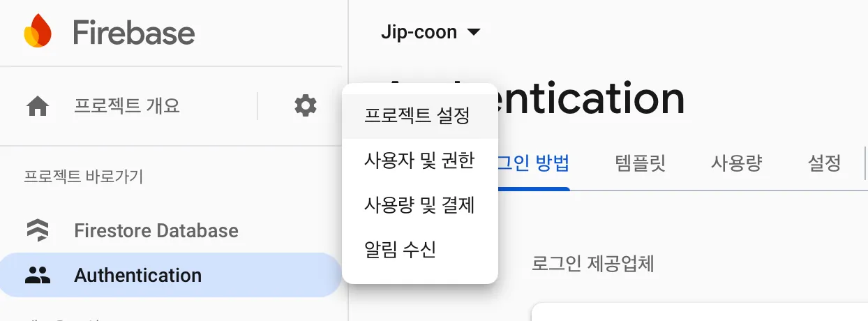Choose 프로젝트 설정 from the menu
This screenshot has width=868, height=321.
(420, 116)
